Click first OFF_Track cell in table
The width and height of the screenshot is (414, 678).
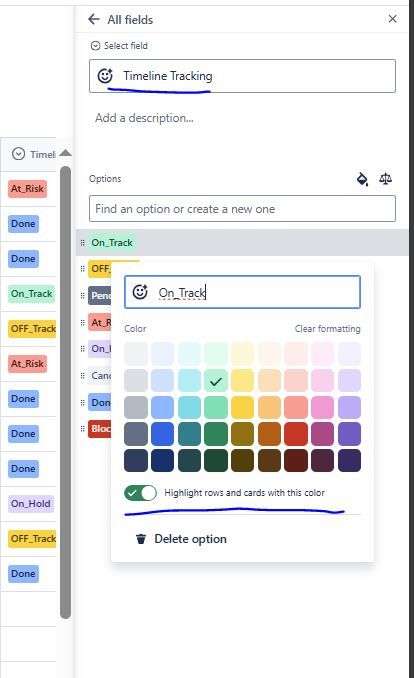[x=32, y=329]
